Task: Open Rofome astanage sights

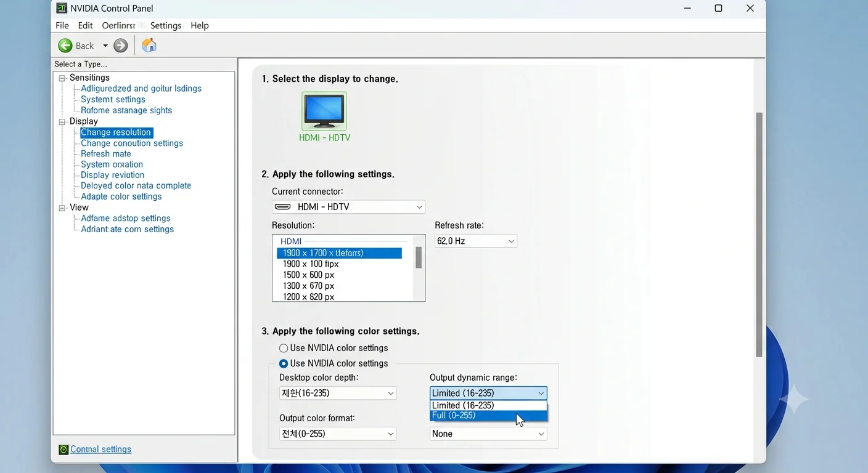Action: (126, 111)
